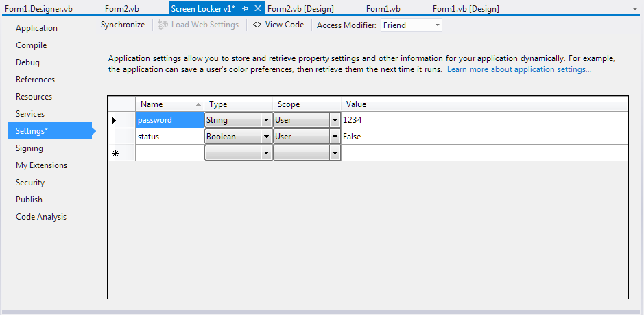Switch to the Form1.vb code tab
This screenshot has width=644, height=315.
pyautogui.click(x=383, y=9)
